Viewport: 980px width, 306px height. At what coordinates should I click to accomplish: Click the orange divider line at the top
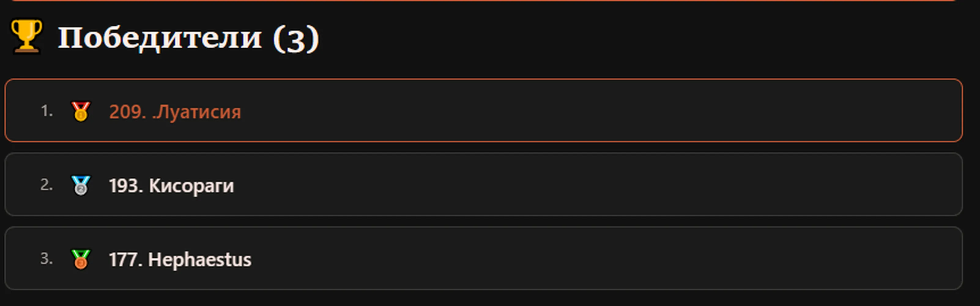tap(484, 1)
